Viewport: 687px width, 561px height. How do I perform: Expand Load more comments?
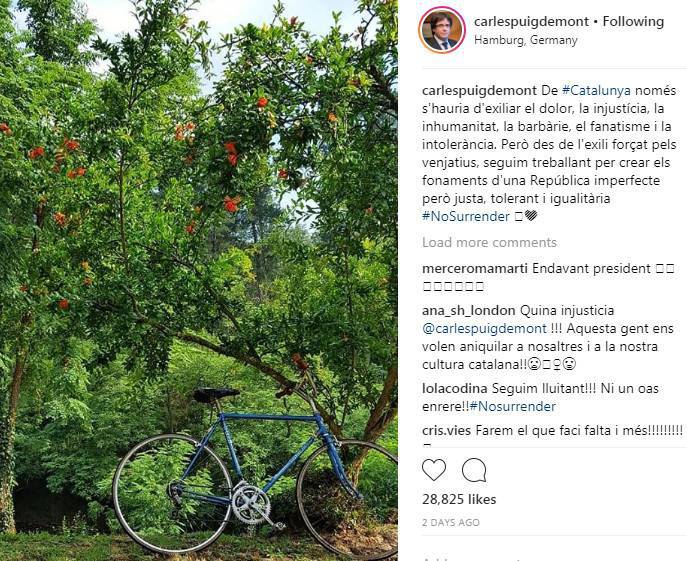click(x=489, y=242)
